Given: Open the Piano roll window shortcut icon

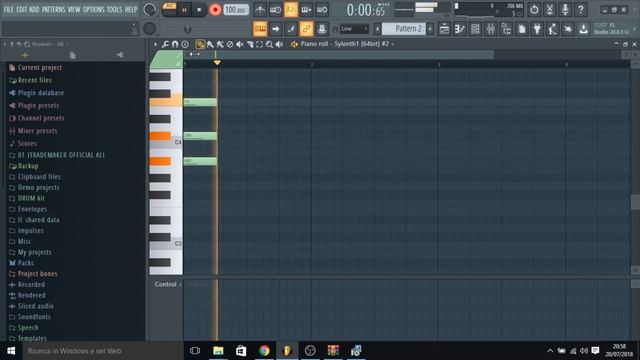Looking at the screenshot, I should click(460, 29).
